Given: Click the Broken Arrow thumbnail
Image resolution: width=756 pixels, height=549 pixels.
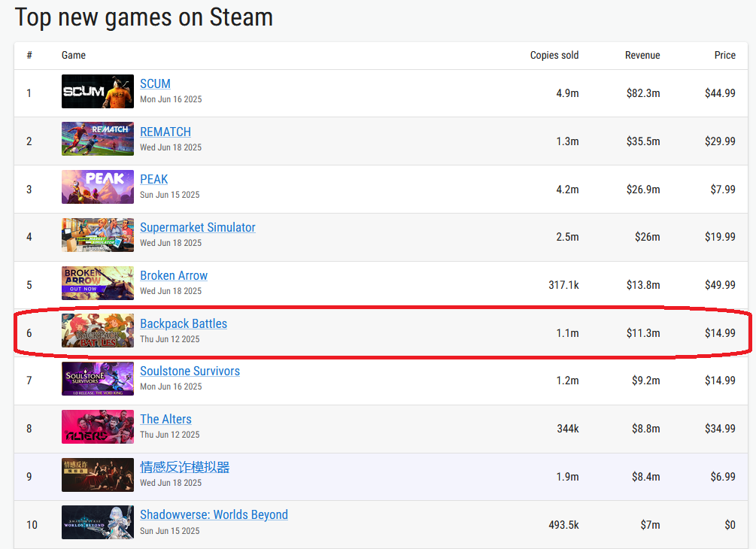Looking at the screenshot, I should [98, 283].
